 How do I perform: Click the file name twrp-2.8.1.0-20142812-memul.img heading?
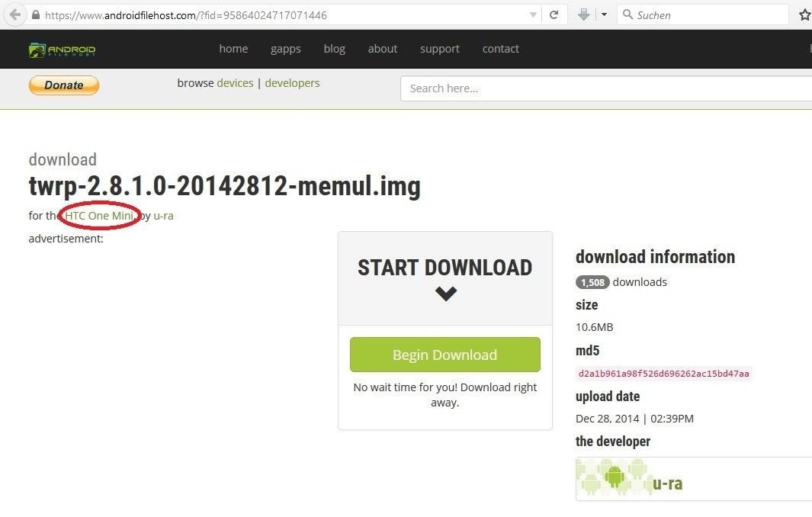tap(225, 186)
